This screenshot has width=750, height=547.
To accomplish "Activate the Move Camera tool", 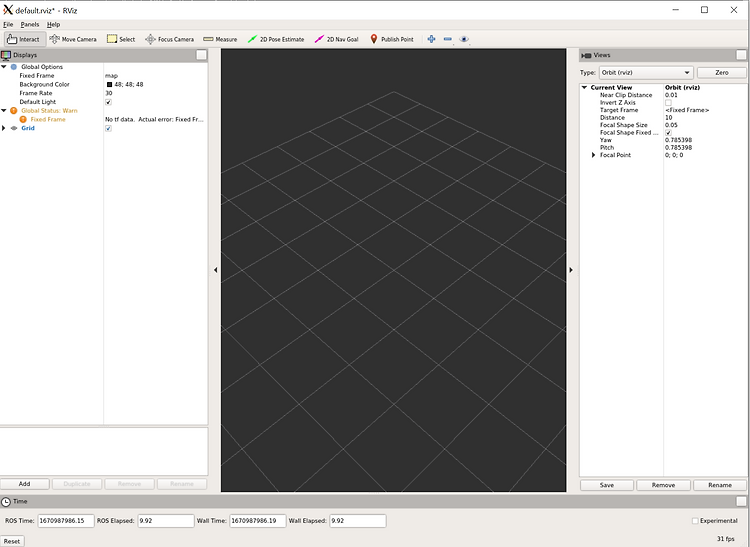I will click(x=73, y=39).
